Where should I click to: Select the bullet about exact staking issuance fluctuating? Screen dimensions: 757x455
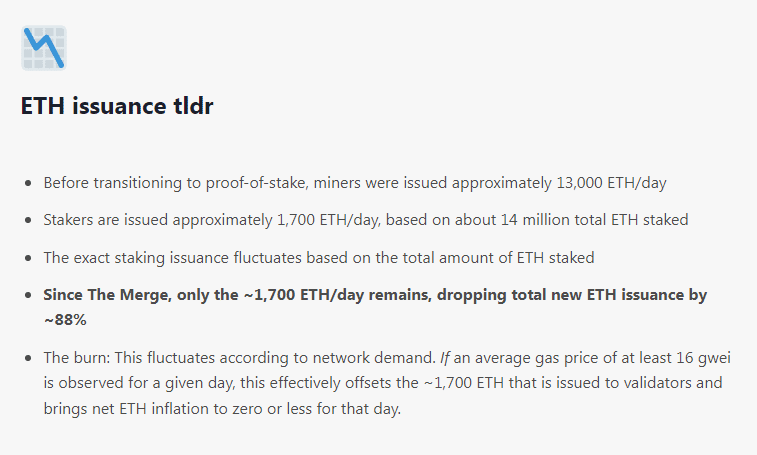pos(318,258)
